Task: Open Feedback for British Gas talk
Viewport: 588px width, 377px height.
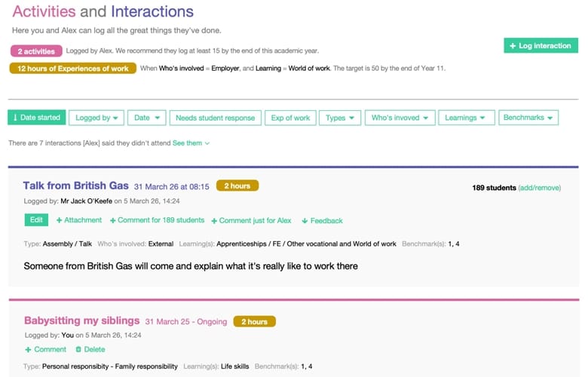Action: coord(322,220)
